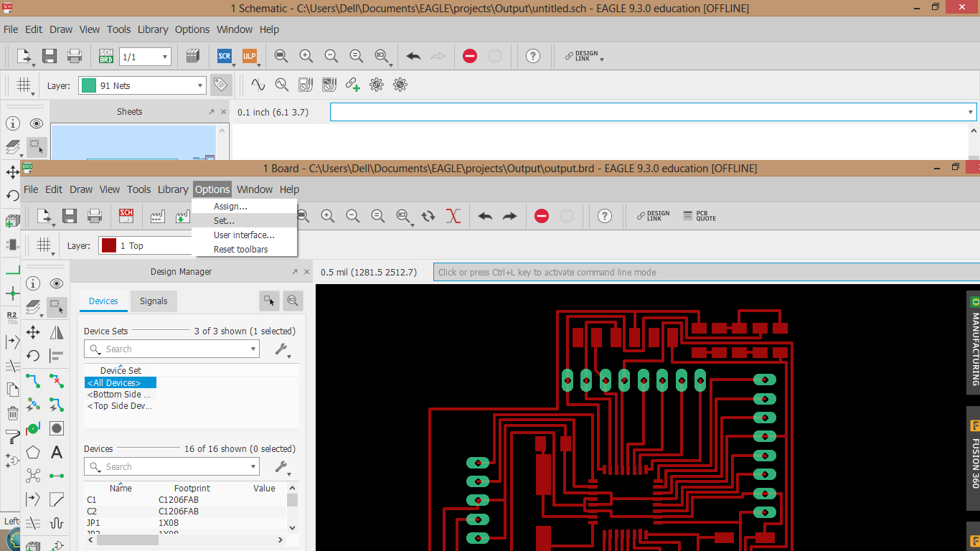Open the Tools menu in Schematic window
Image resolution: width=980 pixels, height=551 pixels.
pos(119,29)
